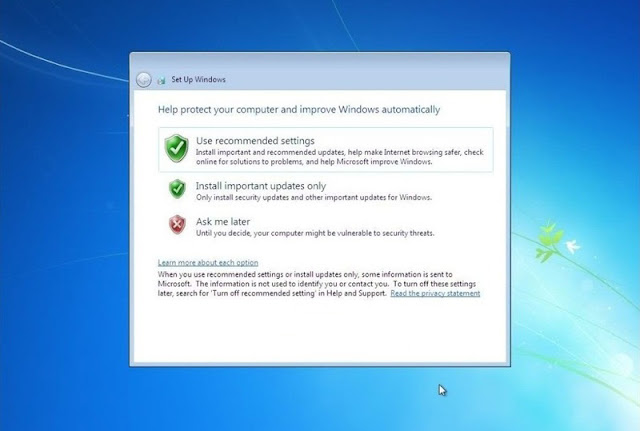Click text Until you decide, your computer
Viewport: 640px width, 431px height.
[315, 233]
